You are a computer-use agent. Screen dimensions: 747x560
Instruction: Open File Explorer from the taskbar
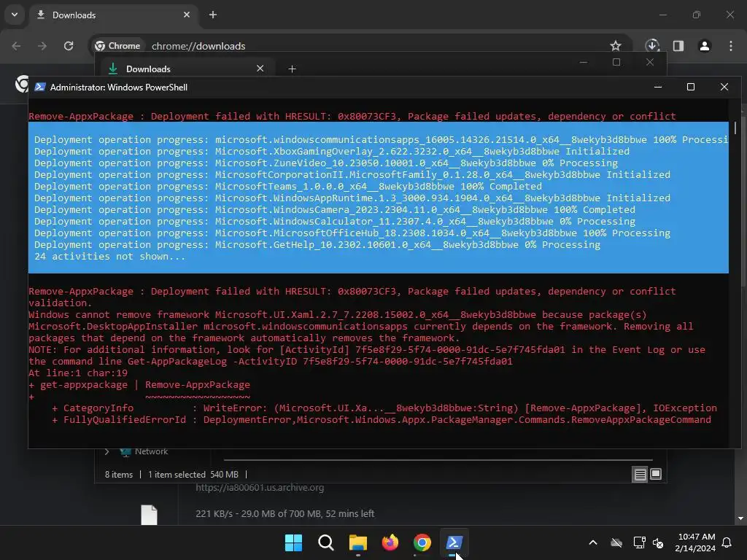click(358, 542)
